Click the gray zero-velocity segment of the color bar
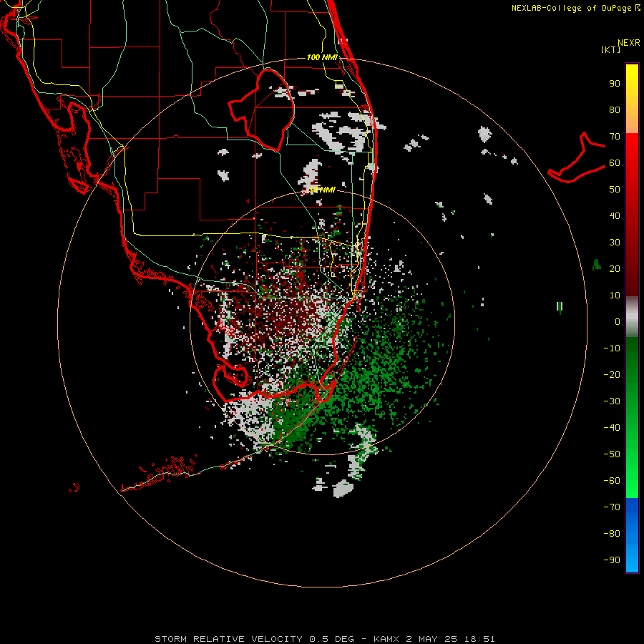644x644 pixels. click(632, 317)
